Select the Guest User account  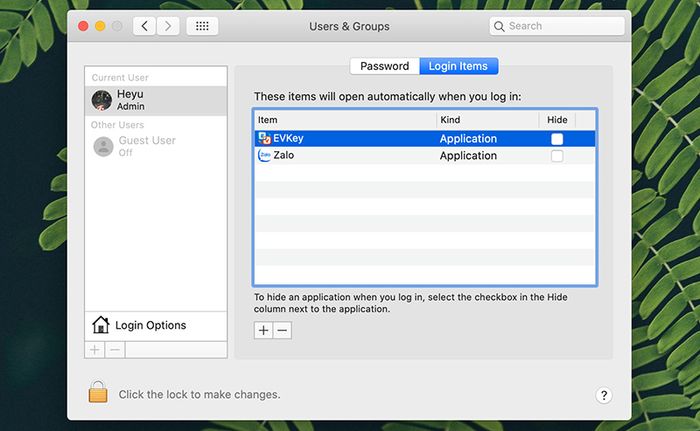[156, 146]
